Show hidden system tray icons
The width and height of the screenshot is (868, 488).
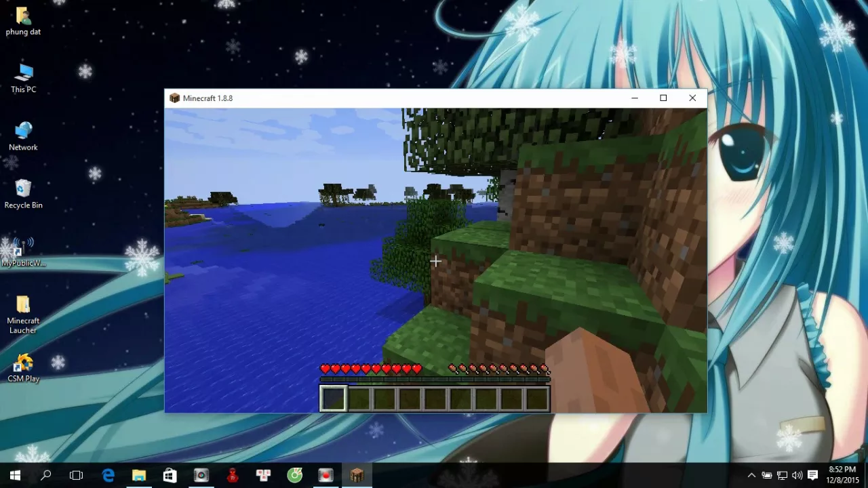point(751,476)
